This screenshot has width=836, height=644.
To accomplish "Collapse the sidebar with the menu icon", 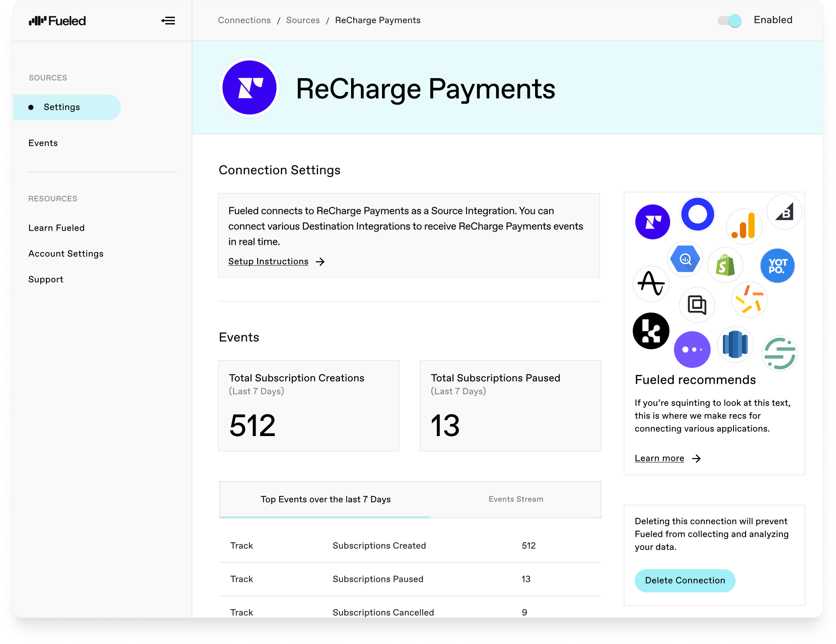I will (168, 21).
